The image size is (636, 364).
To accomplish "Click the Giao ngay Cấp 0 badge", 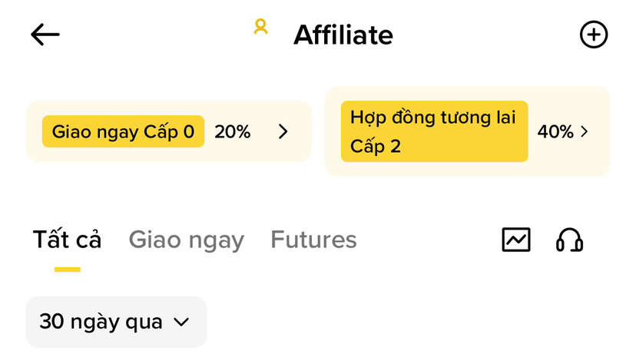I will tap(123, 132).
